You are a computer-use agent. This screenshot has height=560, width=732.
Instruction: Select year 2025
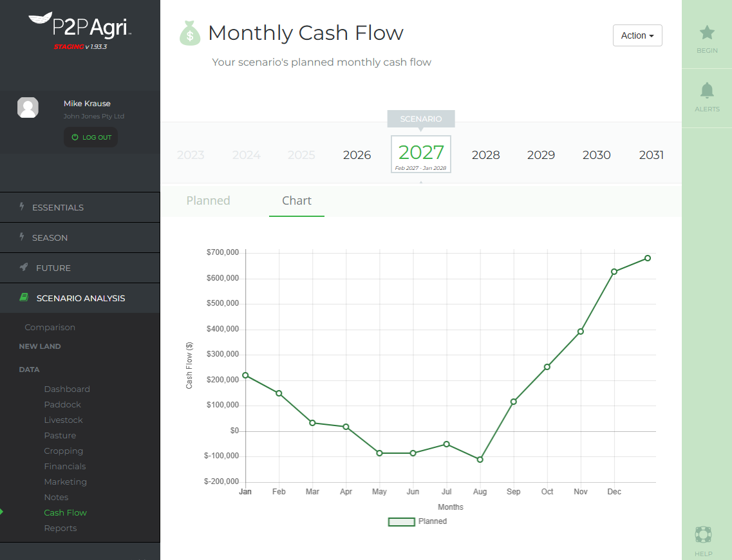coord(301,155)
